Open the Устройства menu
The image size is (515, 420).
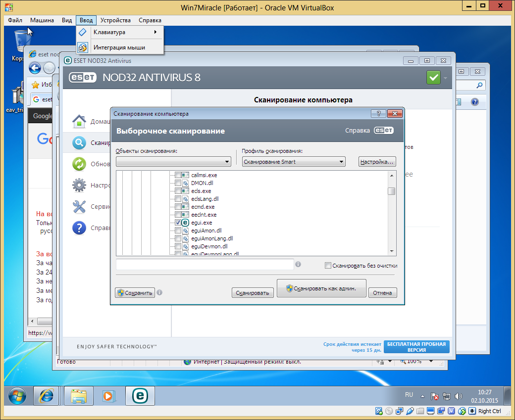coord(115,20)
